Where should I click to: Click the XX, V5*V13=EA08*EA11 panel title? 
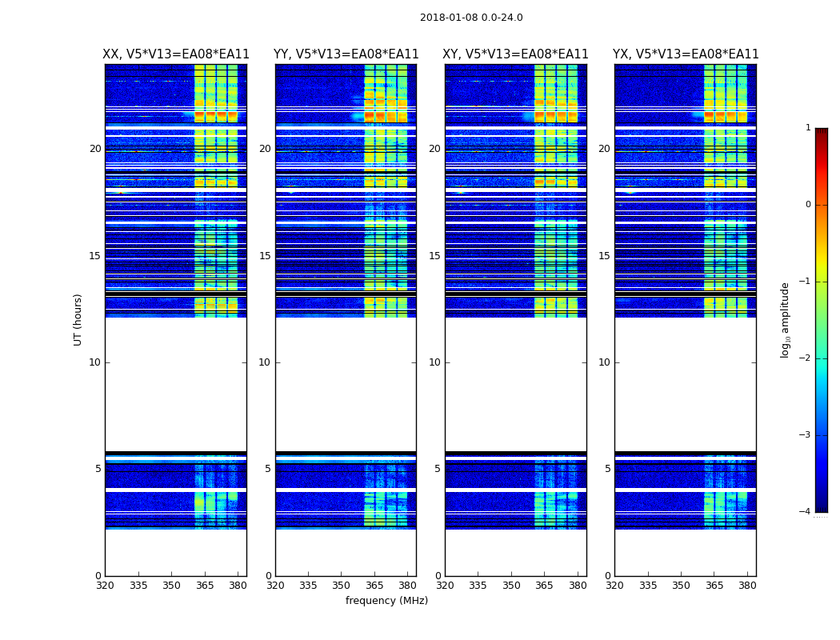(176, 54)
